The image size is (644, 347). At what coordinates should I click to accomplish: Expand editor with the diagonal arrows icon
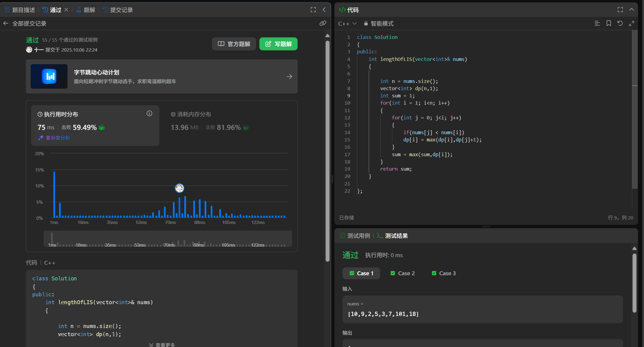[x=631, y=24]
